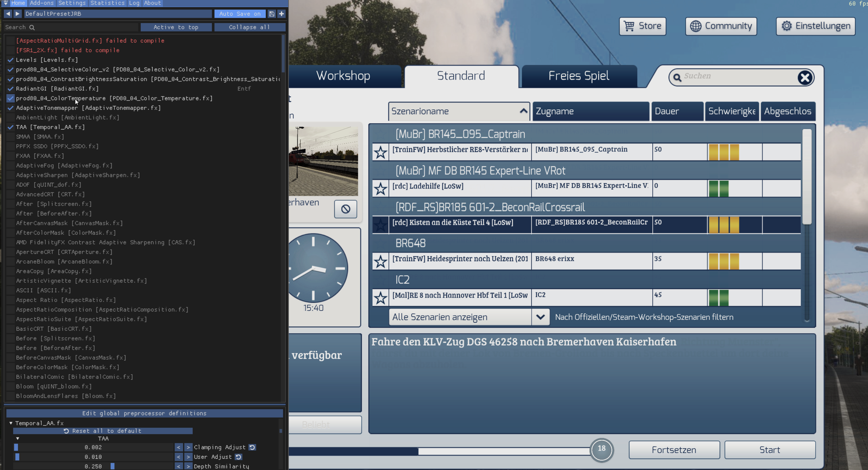Sort scenarios by Schwierigkeit column
Image resolution: width=868 pixels, height=470 pixels.
point(732,111)
